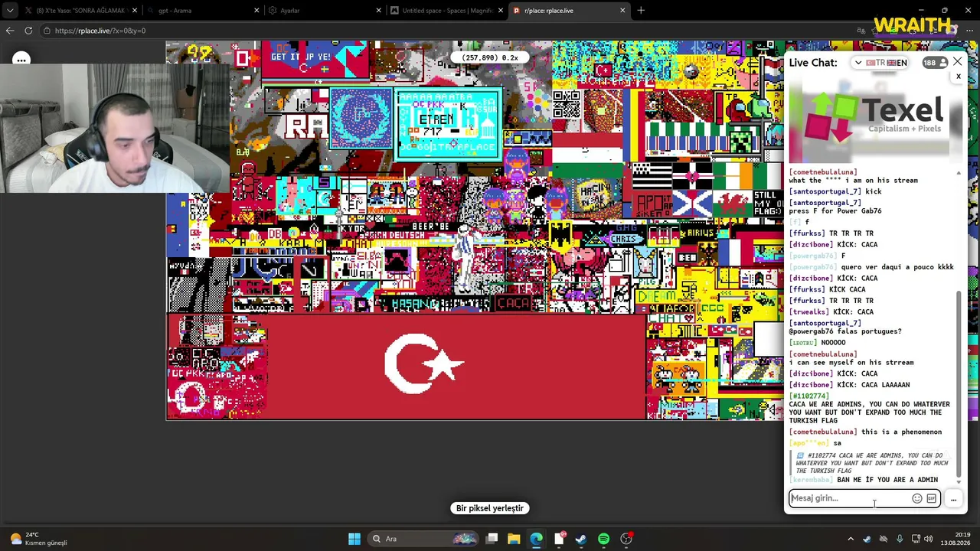Open Task View from the taskbar
Image resolution: width=980 pixels, height=551 pixels.
492,539
